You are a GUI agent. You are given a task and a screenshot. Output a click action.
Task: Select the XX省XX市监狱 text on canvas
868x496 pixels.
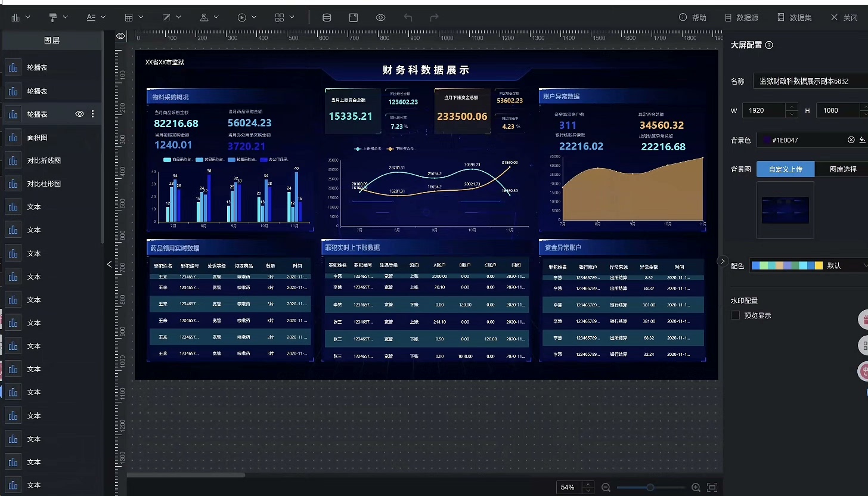click(x=165, y=62)
